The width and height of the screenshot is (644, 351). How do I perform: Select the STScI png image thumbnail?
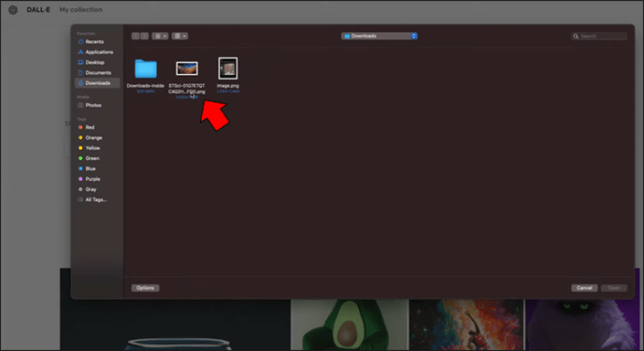click(187, 68)
